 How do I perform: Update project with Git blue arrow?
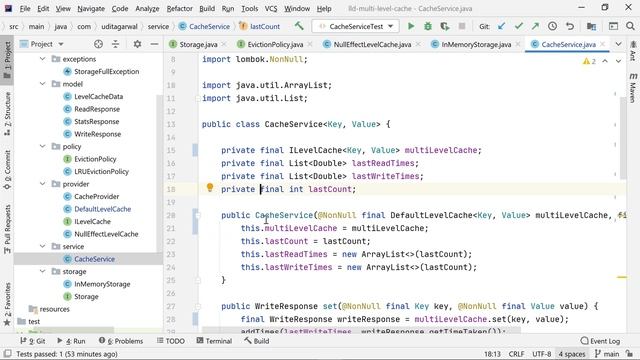[x=501, y=26]
